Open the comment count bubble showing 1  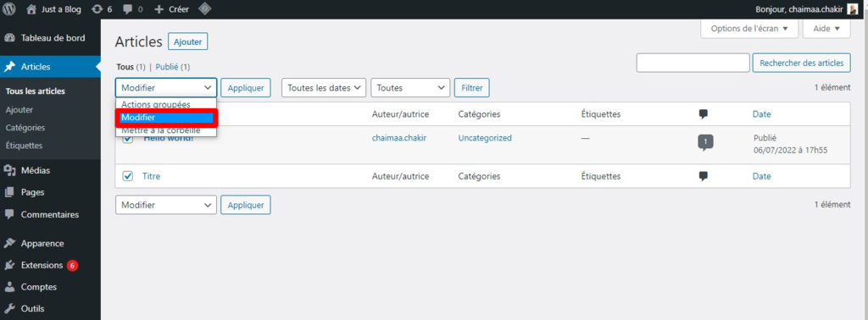click(705, 142)
